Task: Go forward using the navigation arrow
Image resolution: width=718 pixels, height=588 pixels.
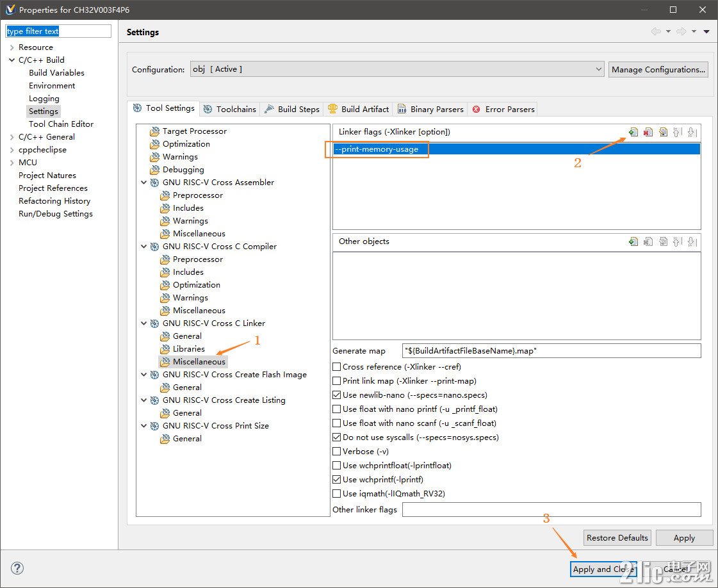Action: click(x=681, y=31)
